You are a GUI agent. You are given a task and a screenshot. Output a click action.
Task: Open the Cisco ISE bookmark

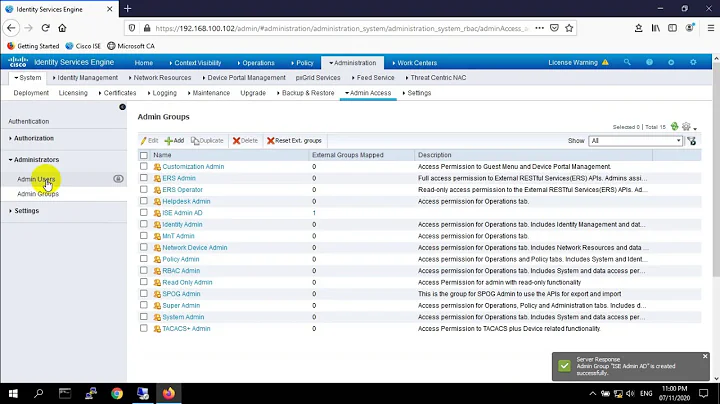[x=83, y=46]
